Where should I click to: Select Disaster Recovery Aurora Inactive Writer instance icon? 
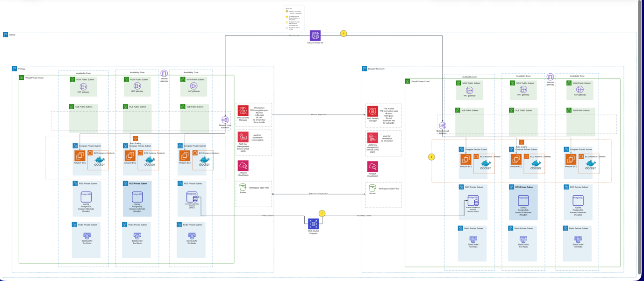tap(473, 201)
